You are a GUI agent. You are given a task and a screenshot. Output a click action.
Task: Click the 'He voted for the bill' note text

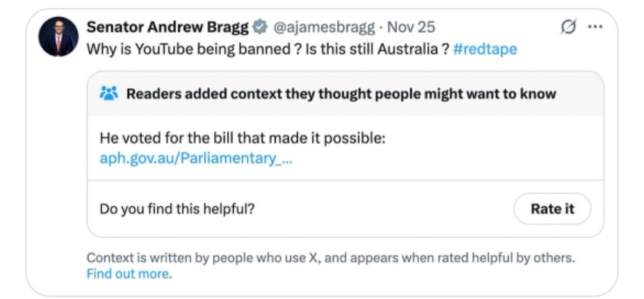click(242, 138)
